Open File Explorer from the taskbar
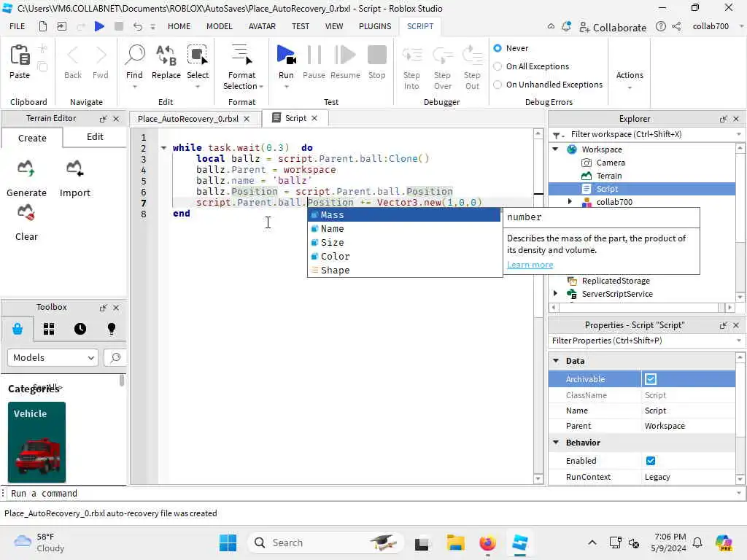This screenshot has height=560, width=747. (x=455, y=542)
